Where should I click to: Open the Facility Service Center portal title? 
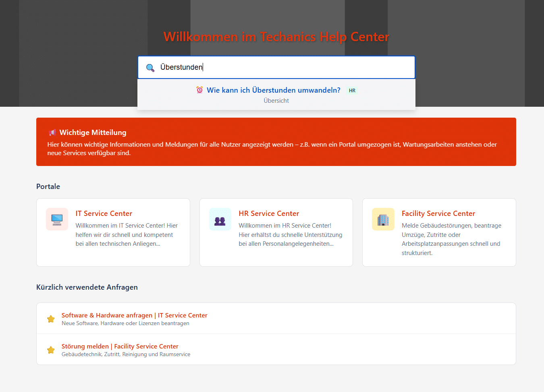tap(438, 214)
